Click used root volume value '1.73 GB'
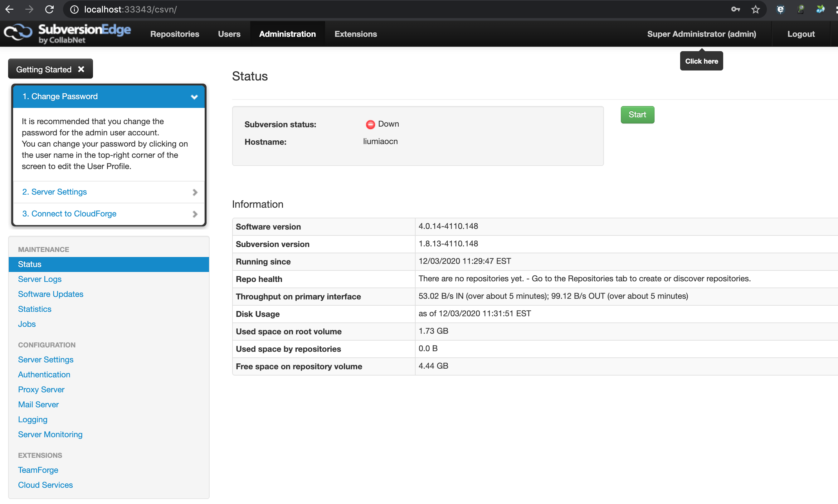Viewport: 838px width, 504px height. point(433,331)
